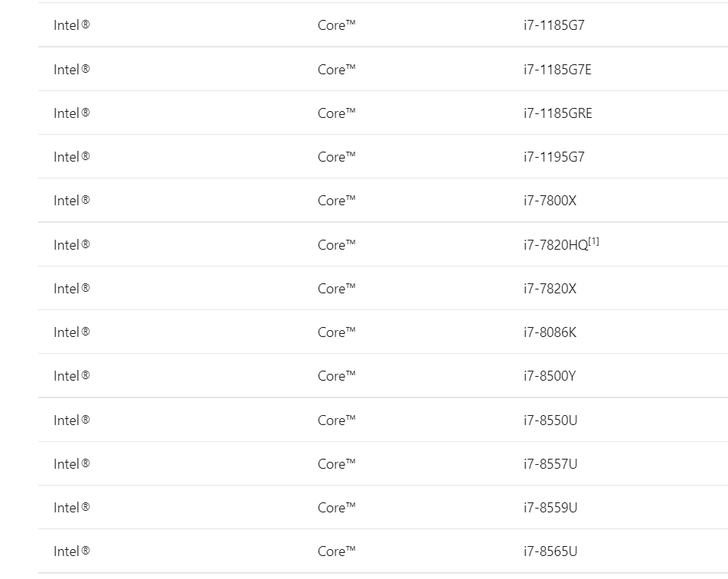Click the i7-8550U model text

[550, 420]
